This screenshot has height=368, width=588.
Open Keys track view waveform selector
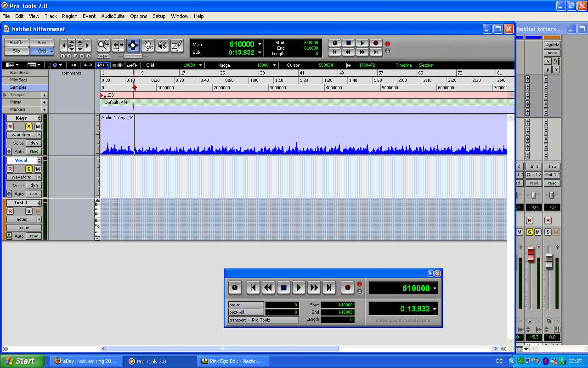[24, 135]
